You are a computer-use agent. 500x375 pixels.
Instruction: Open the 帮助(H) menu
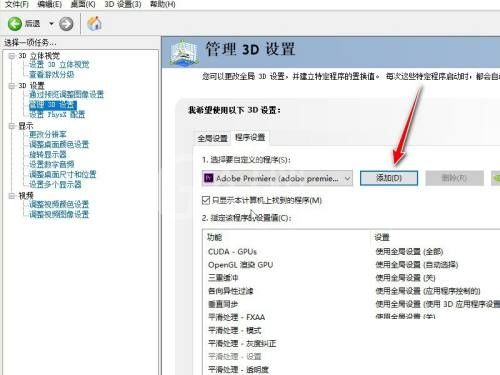click(163, 4)
